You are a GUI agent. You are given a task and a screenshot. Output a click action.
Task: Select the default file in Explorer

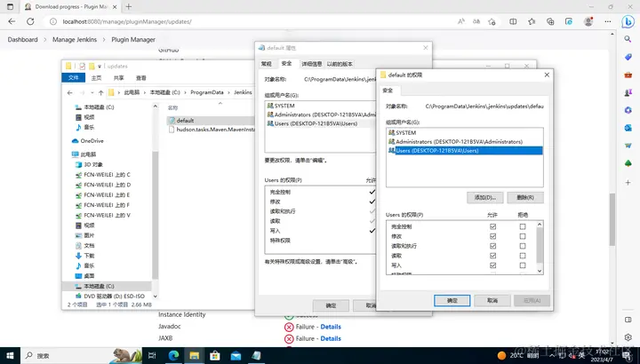click(185, 121)
